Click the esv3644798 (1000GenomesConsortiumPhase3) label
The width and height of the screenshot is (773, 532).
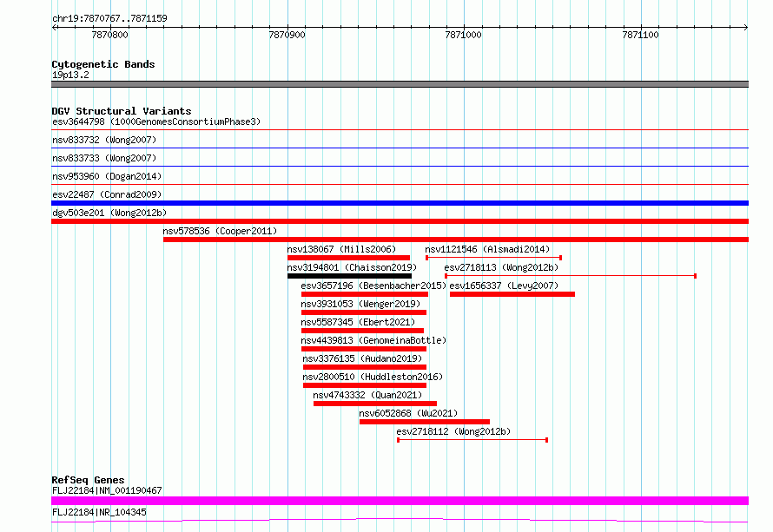point(156,122)
